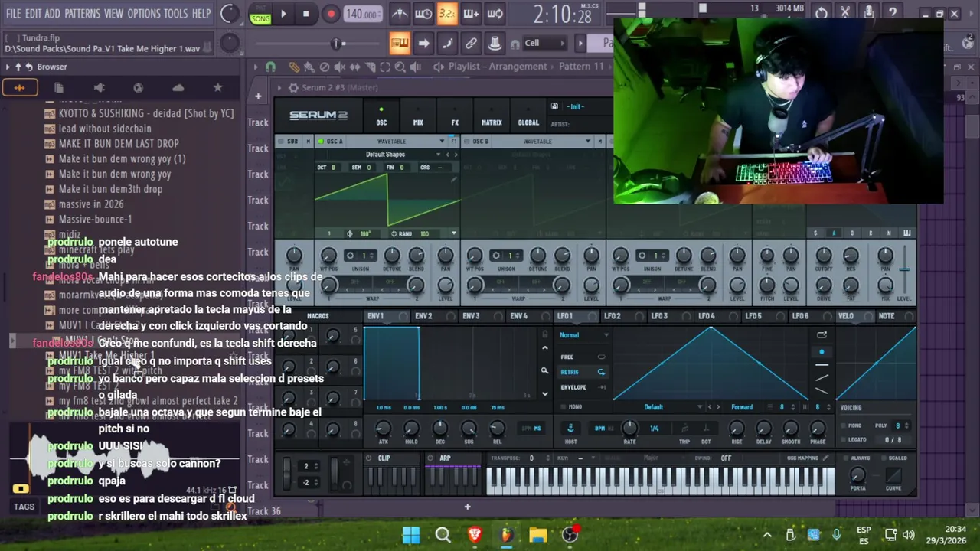Select the Browser plugin database speaker icon
This screenshot has width=980, height=551.
point(99,88)
